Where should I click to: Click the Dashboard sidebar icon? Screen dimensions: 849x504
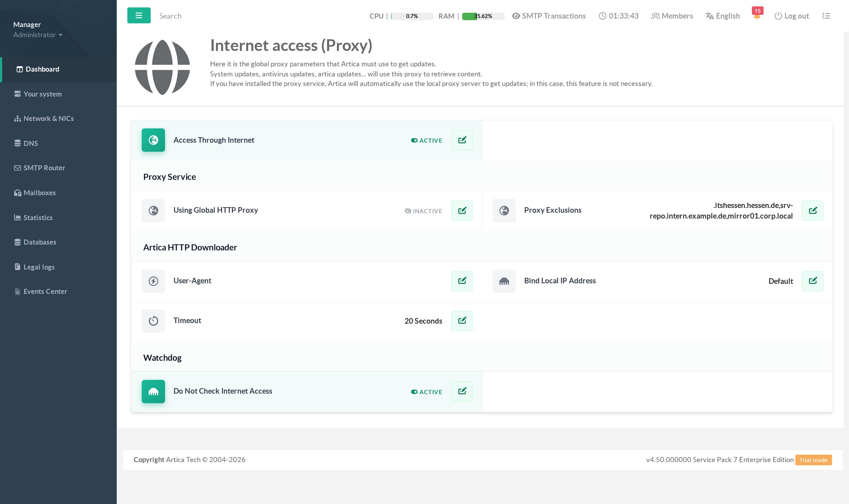click(x=20, y=69)
